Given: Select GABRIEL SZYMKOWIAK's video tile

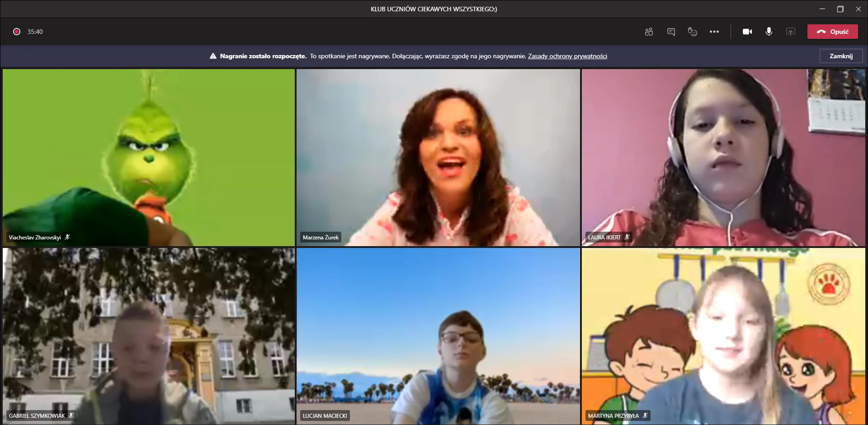Looking at the screenshot, I should 149,336.
